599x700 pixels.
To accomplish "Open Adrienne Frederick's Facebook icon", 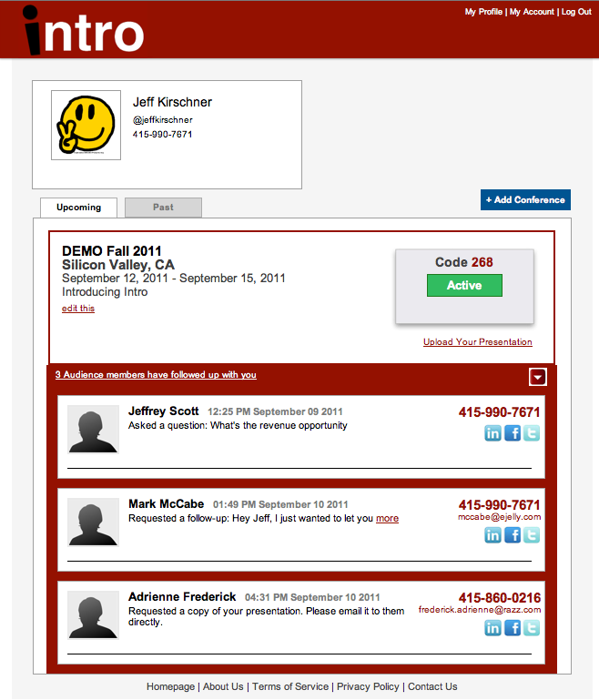I will [513, 628].
